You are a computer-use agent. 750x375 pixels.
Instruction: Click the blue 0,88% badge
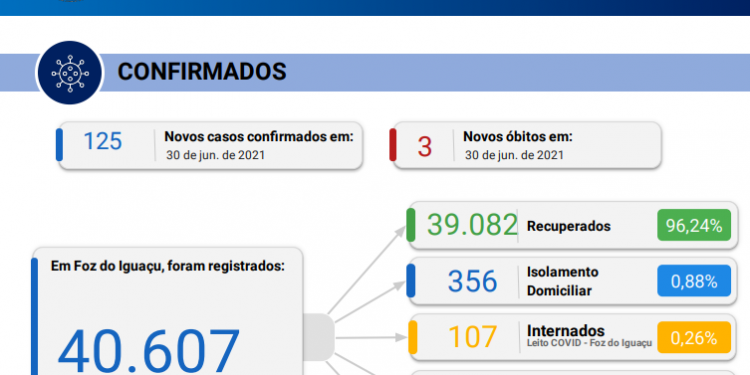[x=694, y=281]
